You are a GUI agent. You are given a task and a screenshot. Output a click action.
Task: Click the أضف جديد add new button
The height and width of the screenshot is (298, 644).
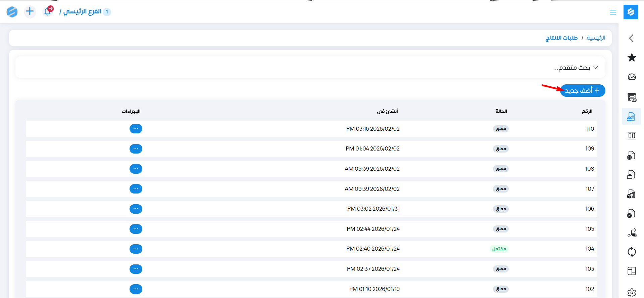(x=582, y=91)
